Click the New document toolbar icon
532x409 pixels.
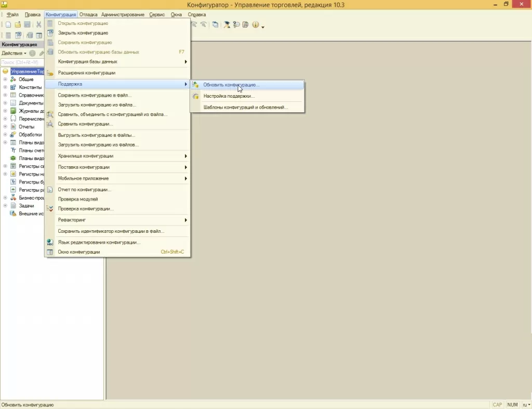[8, 24]
